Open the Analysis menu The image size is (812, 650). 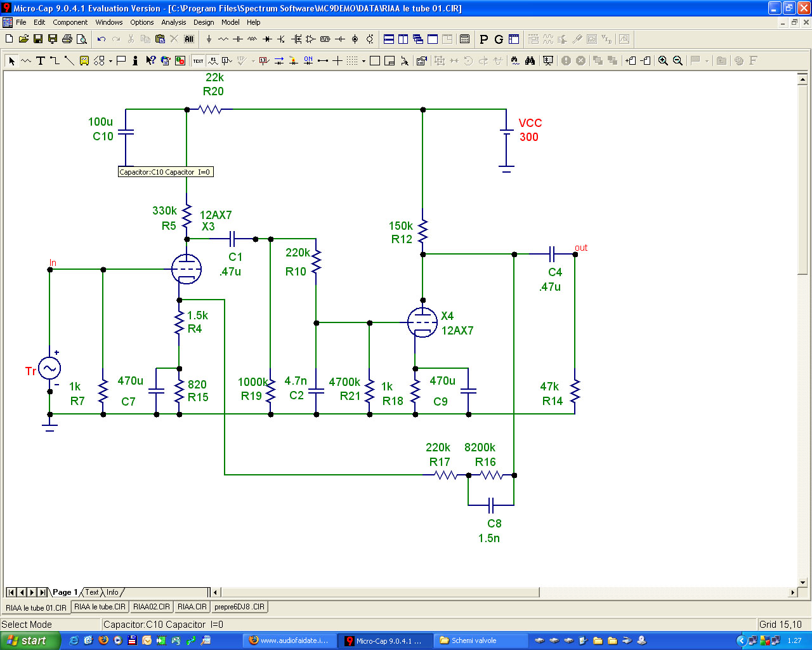coord(174,22)
